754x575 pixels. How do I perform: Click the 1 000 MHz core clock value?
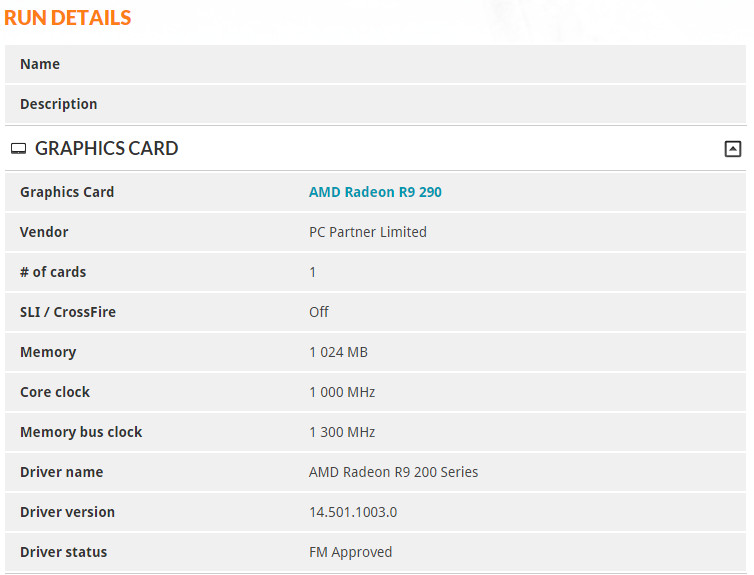pos(342,392)
